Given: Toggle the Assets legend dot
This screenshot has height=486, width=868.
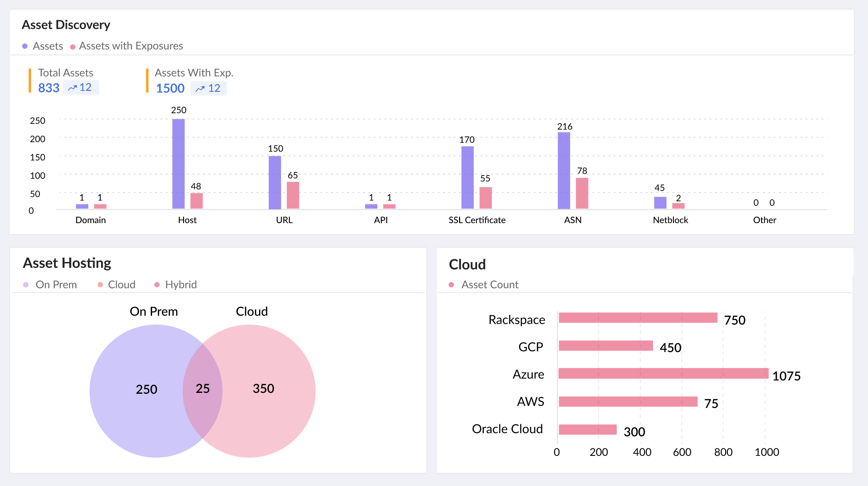Looking at the screenshot, I should 25,46.
